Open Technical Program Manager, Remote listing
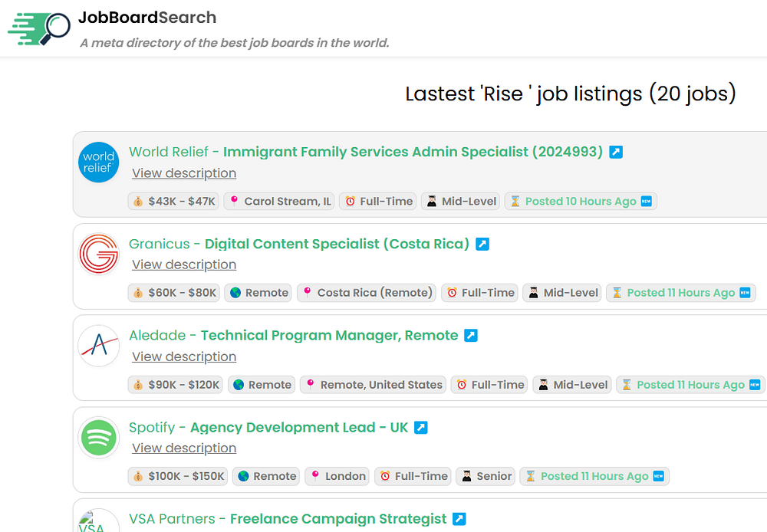 [x=329, y=336]
